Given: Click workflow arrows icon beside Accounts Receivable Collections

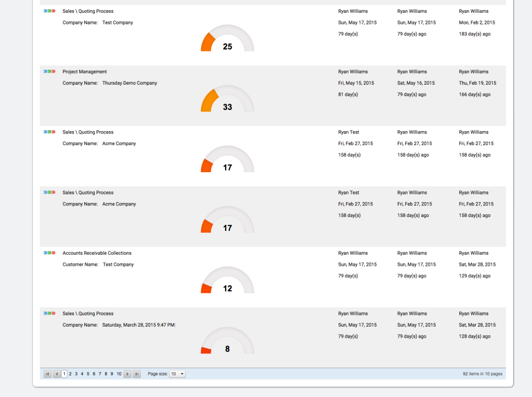Looking at the screenshot, I should (49, 253).
